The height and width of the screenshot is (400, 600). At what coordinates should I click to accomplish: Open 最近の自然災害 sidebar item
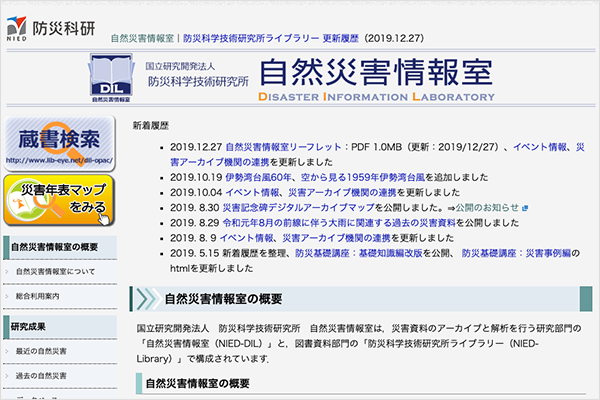pyautogui.click(x=41, y=352)
